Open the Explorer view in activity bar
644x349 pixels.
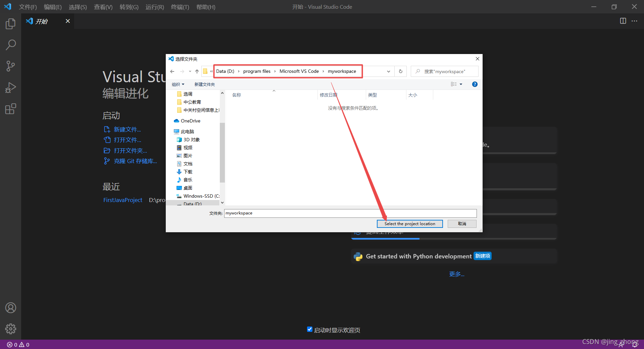[x=10, y=23]
